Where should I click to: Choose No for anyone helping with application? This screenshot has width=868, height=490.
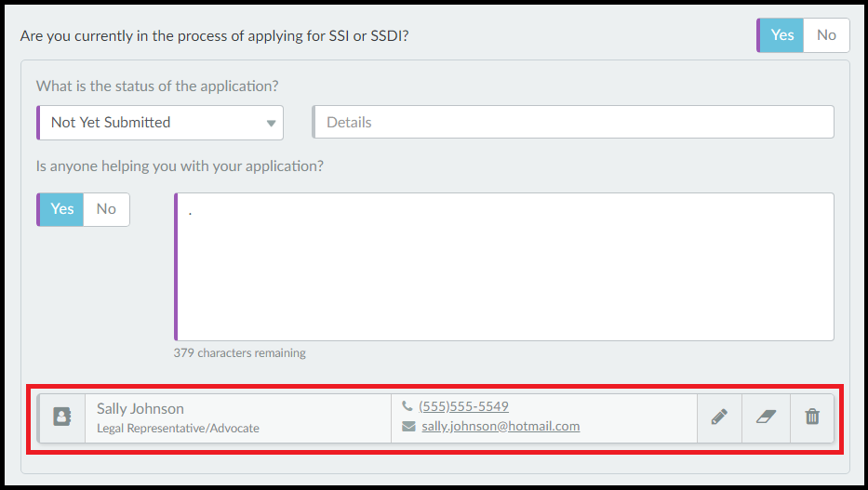point(106,209)
